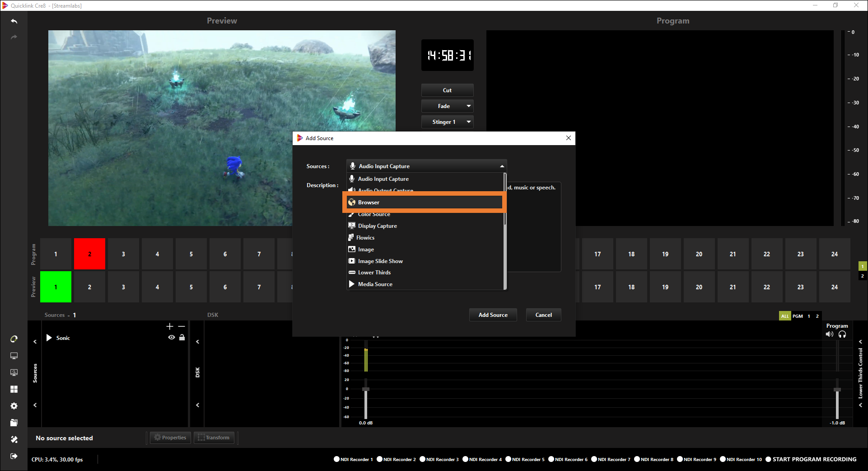Open the folders icon in left sidebar
Viewport: 868px width, 471px height.
[14, 423]
